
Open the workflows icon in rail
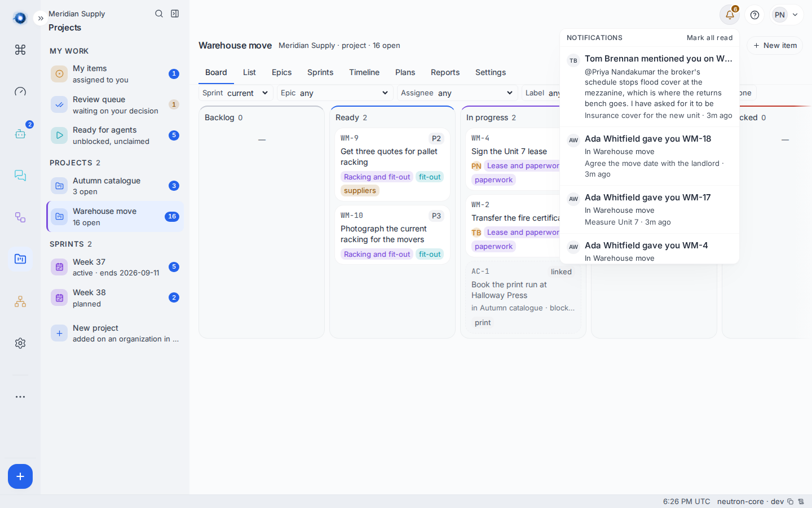point(20,217)
